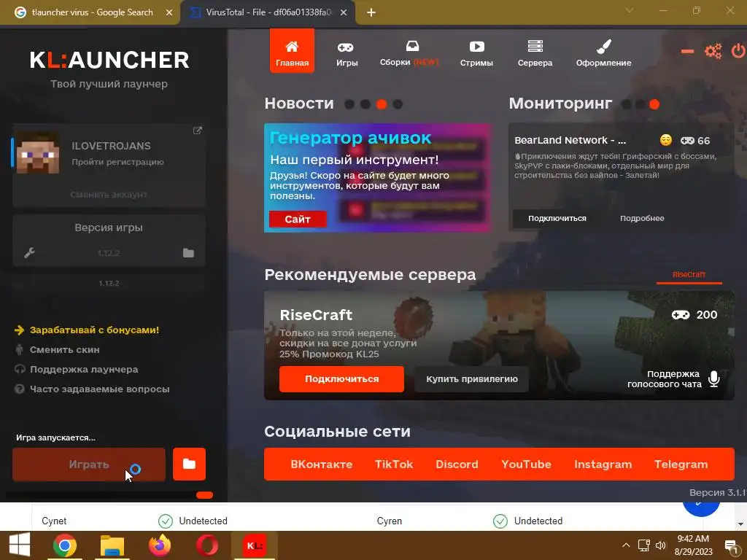Open the Главная home tab

292,51
